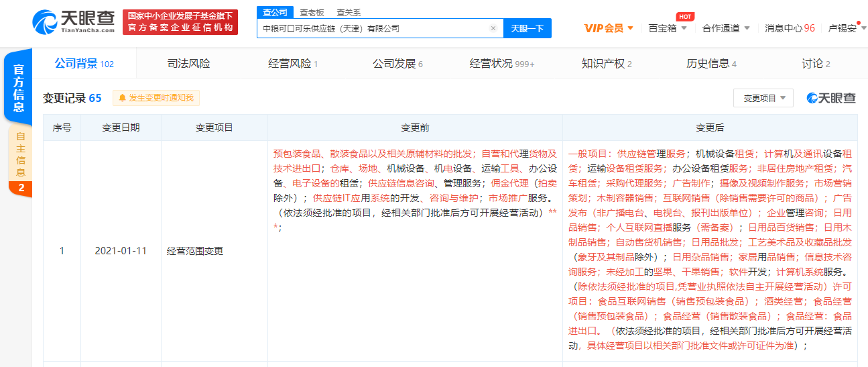The height and width of the screenshot is (367, 868).
Task: Open 消息中心 with 96 messages
Action: click(790, 28)
